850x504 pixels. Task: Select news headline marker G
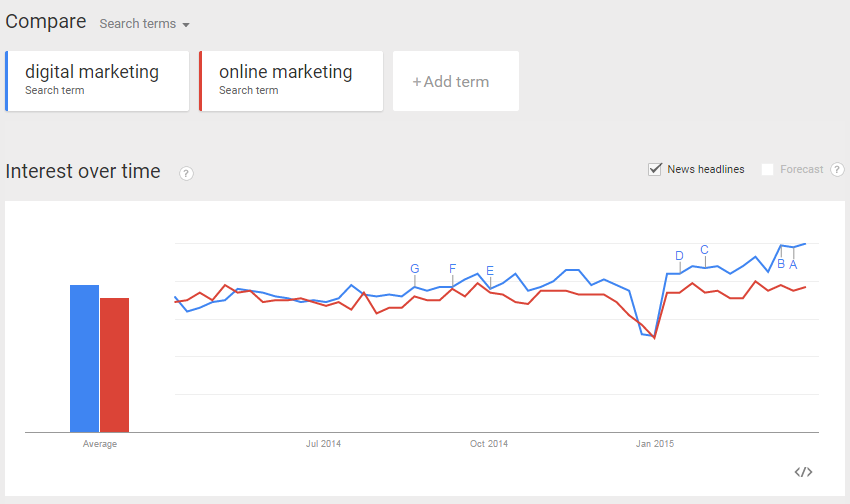415,268
